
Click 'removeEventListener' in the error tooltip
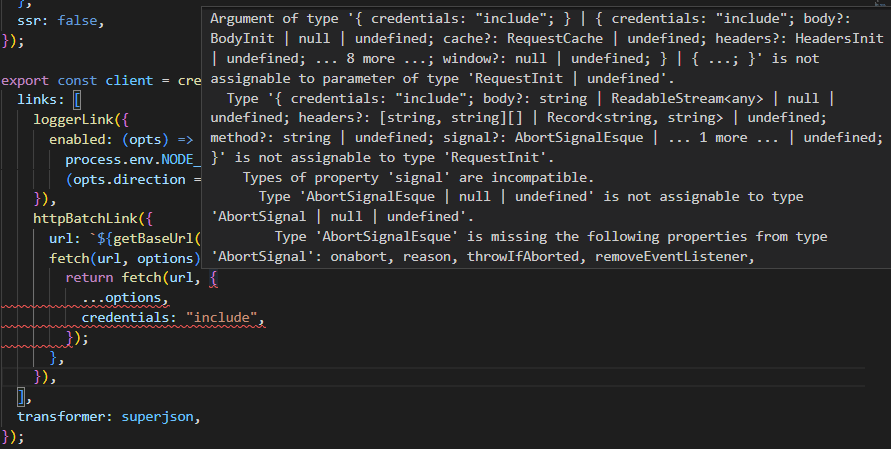click(x=671, y=256)
